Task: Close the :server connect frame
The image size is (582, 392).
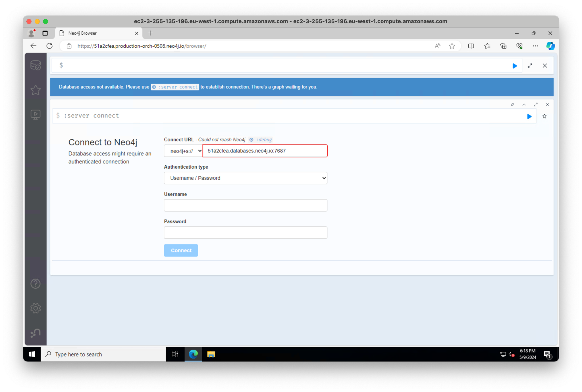Action: tap(547, 104)
